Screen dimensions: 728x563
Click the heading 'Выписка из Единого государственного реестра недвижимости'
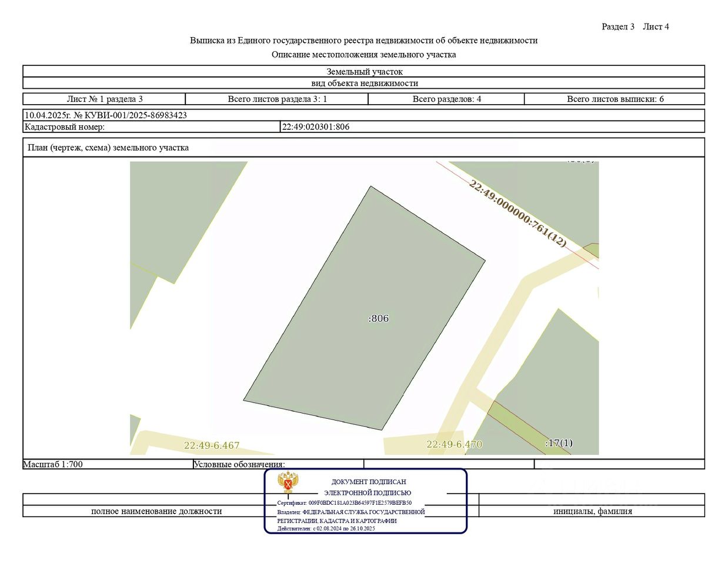click(363, 41)
